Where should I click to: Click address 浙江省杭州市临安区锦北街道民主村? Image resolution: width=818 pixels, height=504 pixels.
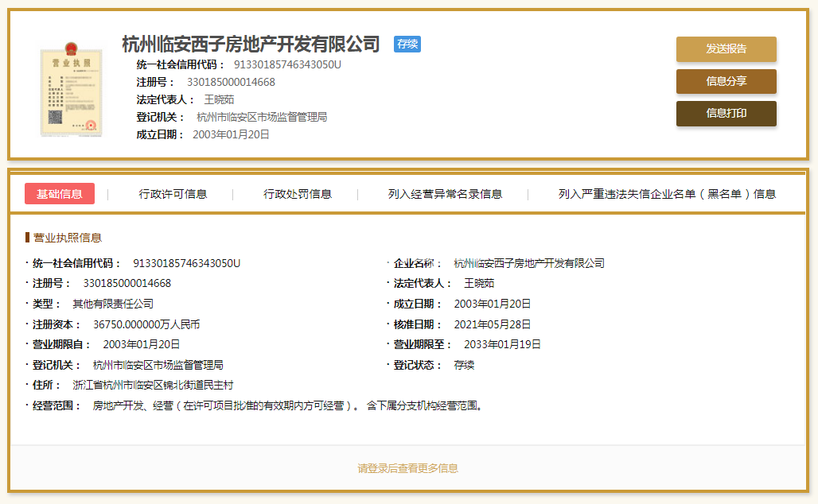[x=153, y=386]
